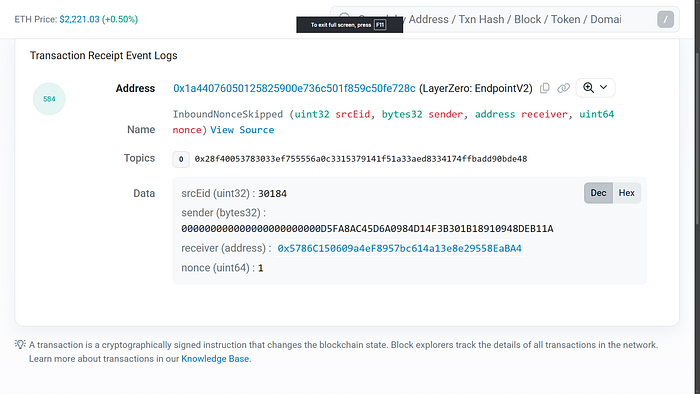Click the slash shortcut key icon

click(x=665, y=19)
